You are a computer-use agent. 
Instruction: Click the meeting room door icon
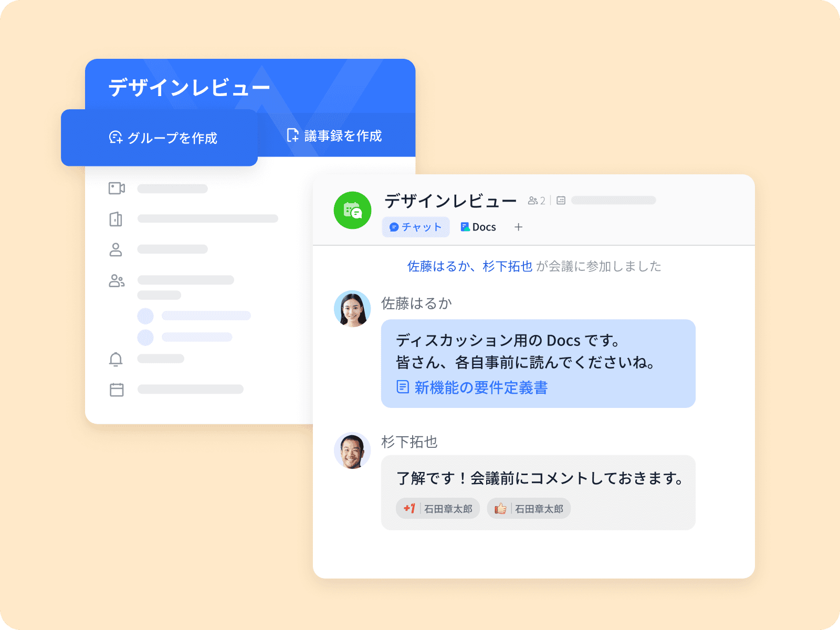pyautogui.click(x=116, y=219)
